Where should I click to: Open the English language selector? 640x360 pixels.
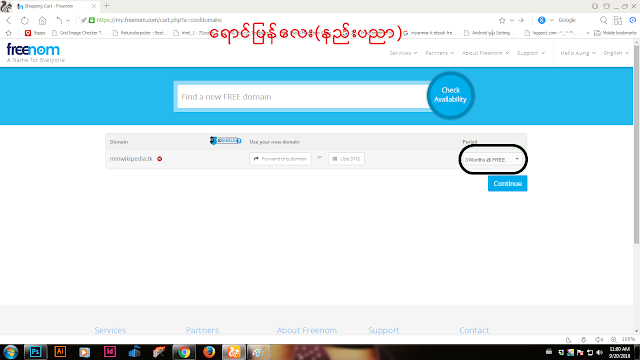[616, 53]
